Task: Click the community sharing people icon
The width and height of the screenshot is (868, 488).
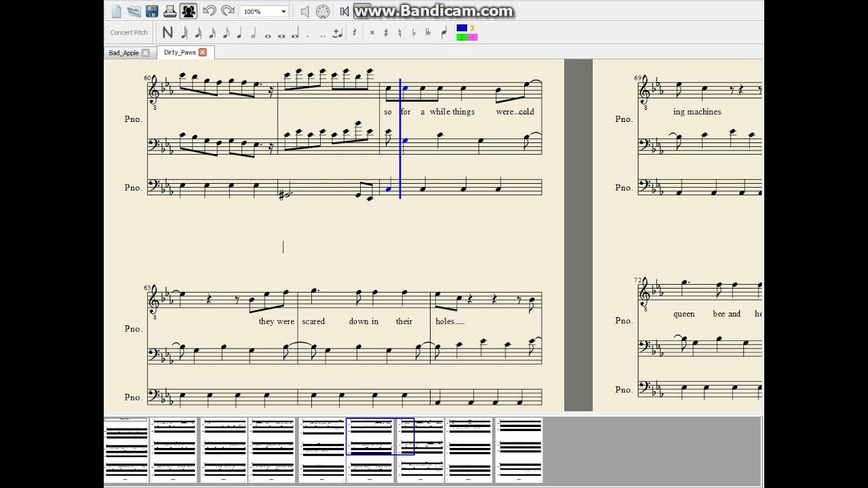Action: pos(189,12)
